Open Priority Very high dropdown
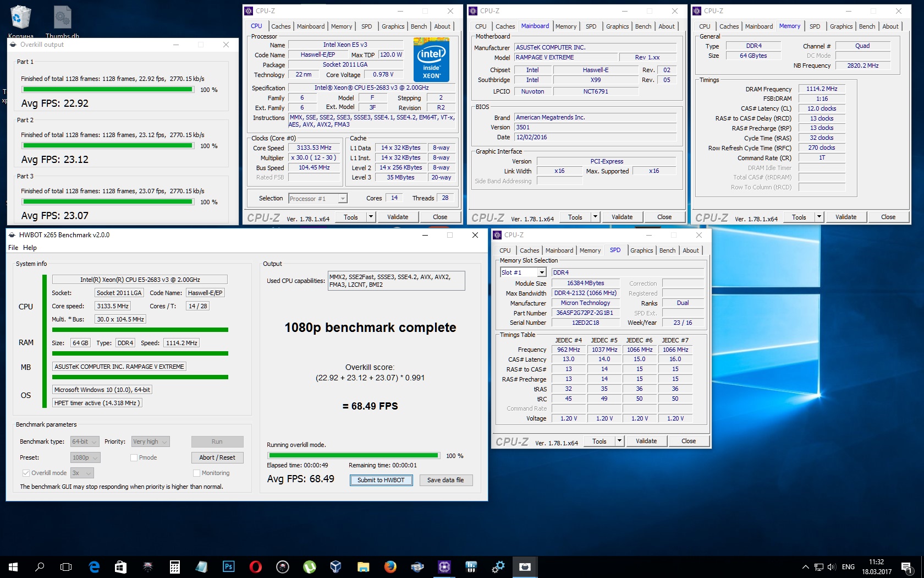Viewport: 924px width, 578px height. pyautogui.click(x=151, y=441)
